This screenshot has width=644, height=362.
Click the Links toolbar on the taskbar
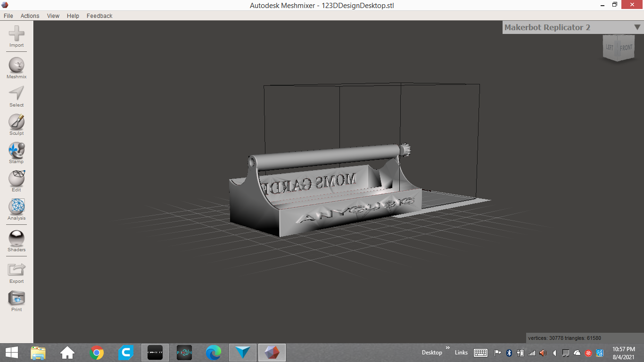pos(461,353)
